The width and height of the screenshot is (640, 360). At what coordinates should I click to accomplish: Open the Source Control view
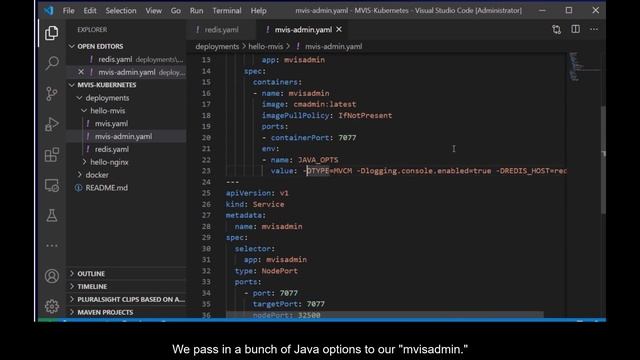51,94
